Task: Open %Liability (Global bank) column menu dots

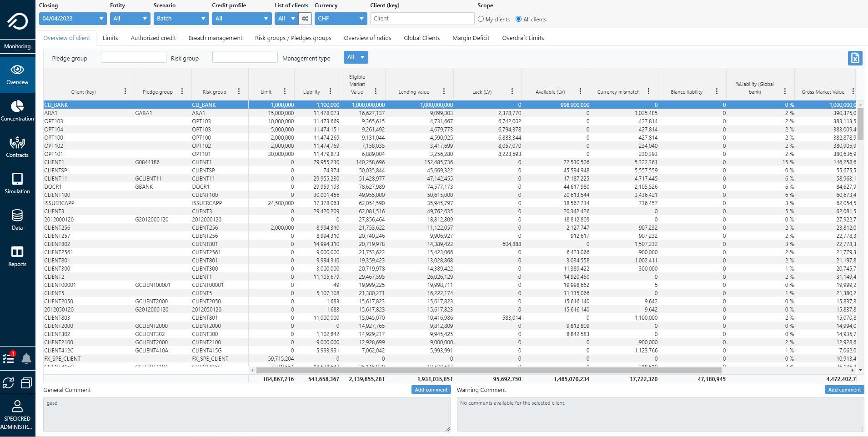Action: (x=785, y=91)
